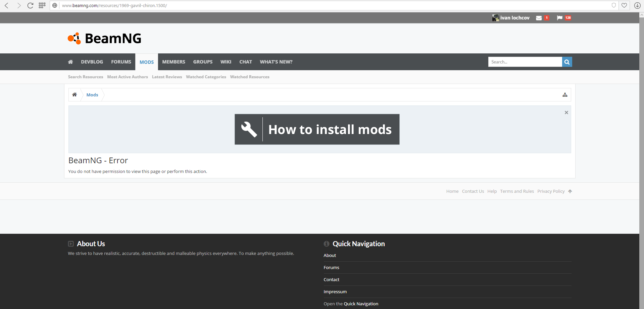This screenshot has width=644, height=309.
Task: Open Watched Categories
Action: tap(206, 77)
